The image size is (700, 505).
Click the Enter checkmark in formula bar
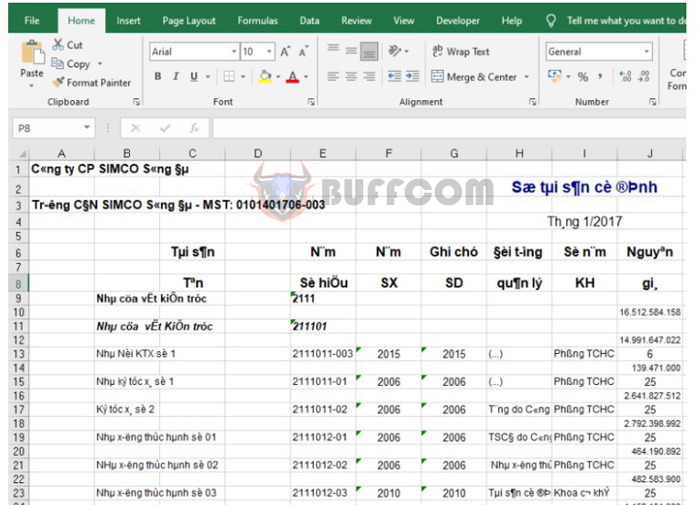coord(165,129)
